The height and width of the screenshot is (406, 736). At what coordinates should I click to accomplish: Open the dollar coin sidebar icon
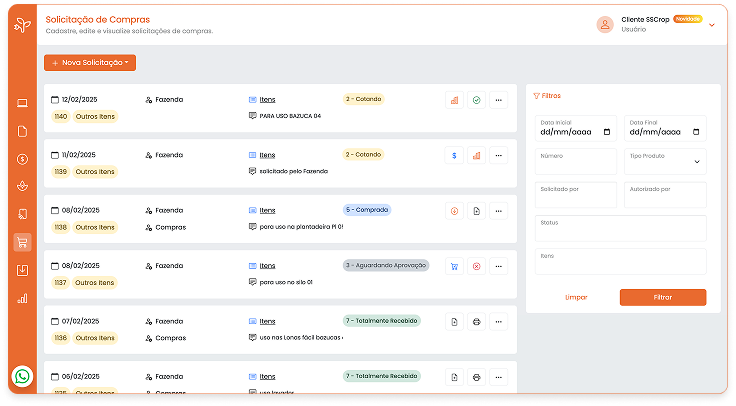pyautogui.click(x=23, y=158)
